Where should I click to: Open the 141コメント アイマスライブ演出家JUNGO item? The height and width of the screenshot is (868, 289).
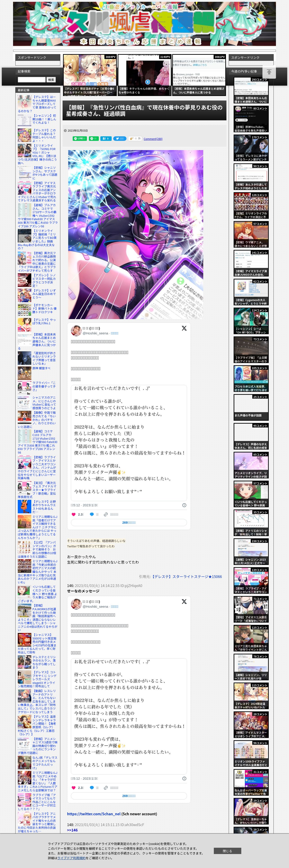coord(251,263)
